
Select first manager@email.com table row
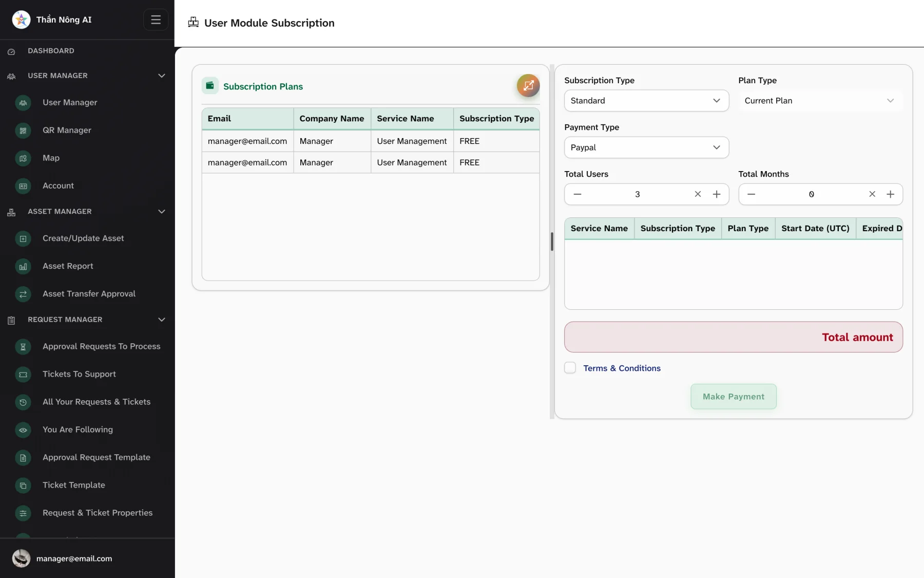(371, 141)
